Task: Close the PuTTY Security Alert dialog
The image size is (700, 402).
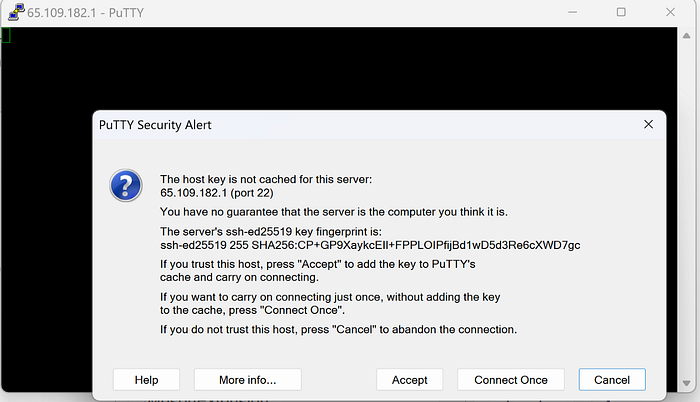Action: (x=648, y=125)
